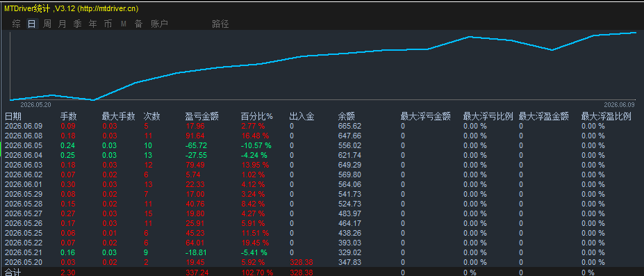Image resolution: width=644 pixels, height=276 pixels.
Task: Click the blue equity curve chart line
Action: pyautogui.click(x=322, y=54)
